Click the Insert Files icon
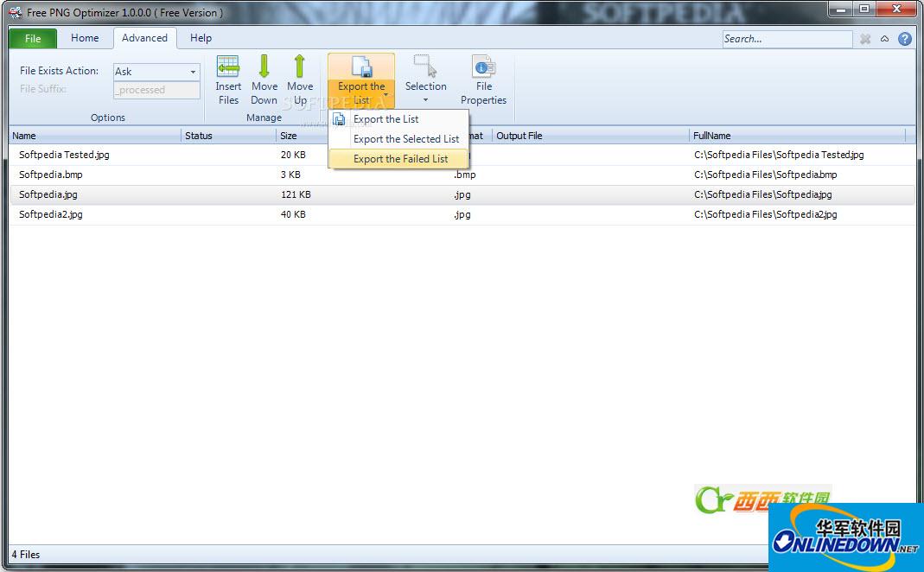The height and width of the screenshot is (572, 924). point(228,67)
